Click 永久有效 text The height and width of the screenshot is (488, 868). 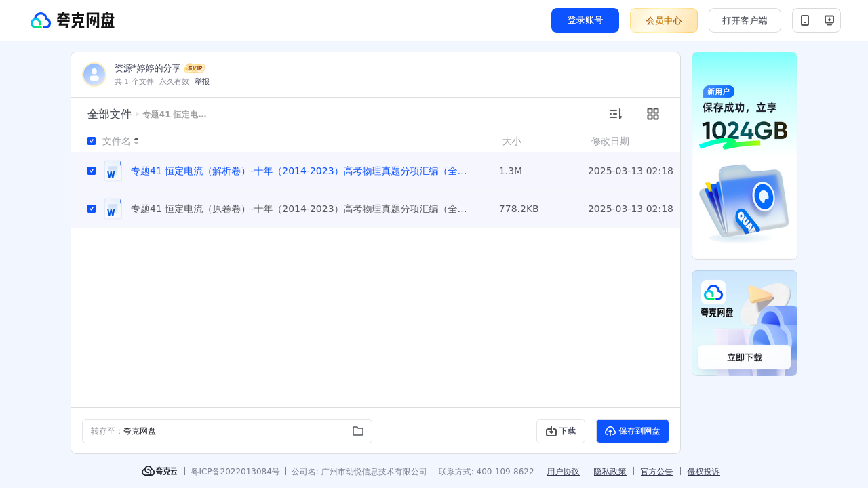(174, 81)
